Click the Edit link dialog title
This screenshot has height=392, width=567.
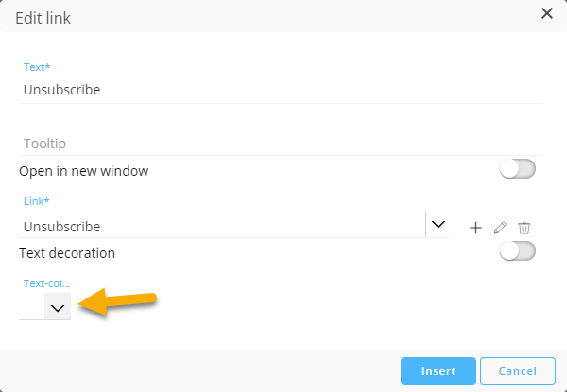[43, 18]
